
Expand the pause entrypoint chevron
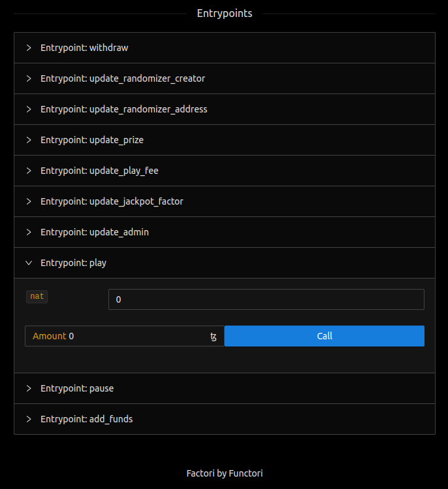[29, 388]
